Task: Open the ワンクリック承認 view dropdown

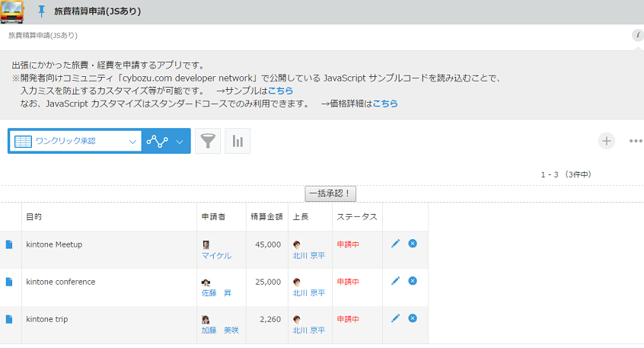Action: click(x=75, y=142)
